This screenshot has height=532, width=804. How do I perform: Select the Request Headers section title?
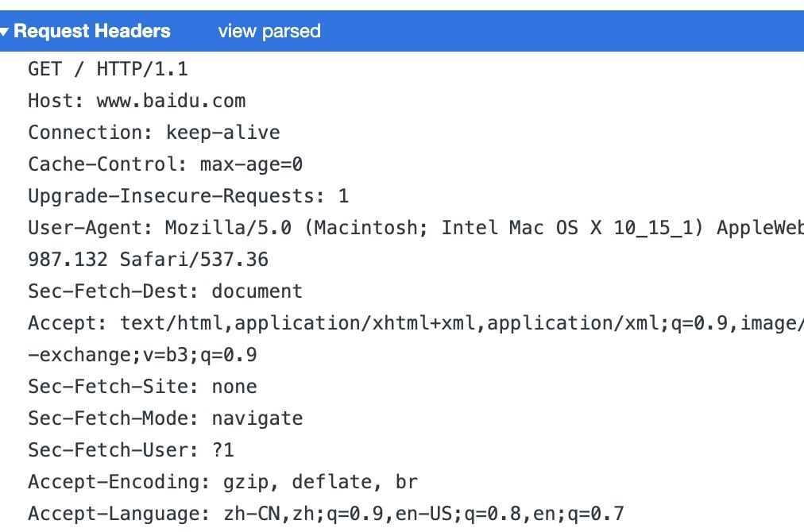point(92,31)
